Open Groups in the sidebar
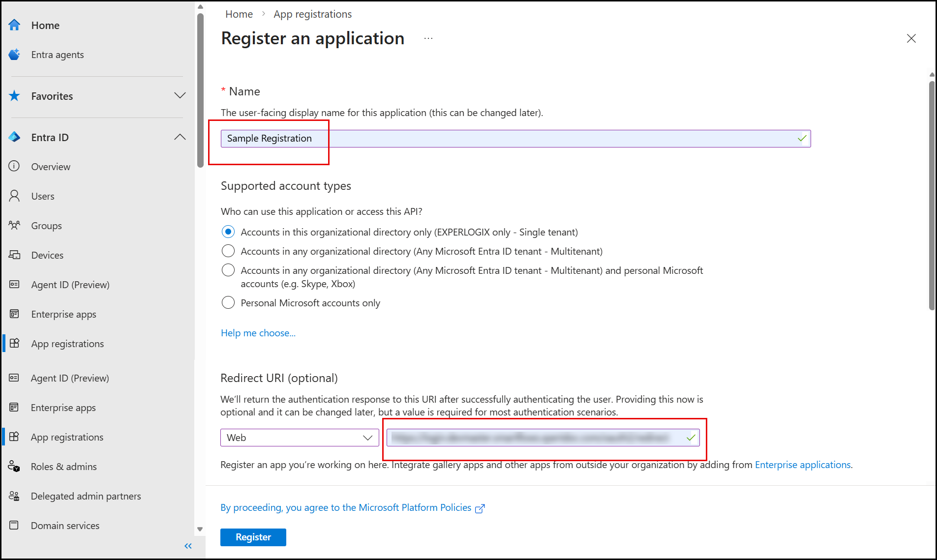 pos(47,226)
